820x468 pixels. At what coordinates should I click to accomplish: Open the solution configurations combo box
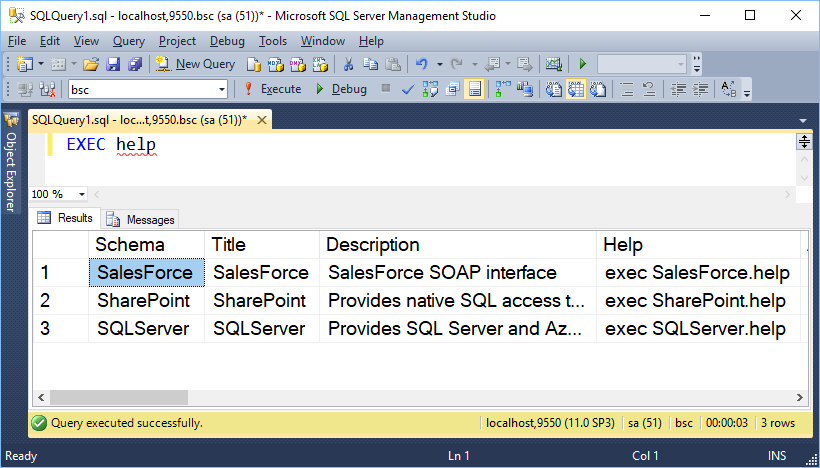642,64
